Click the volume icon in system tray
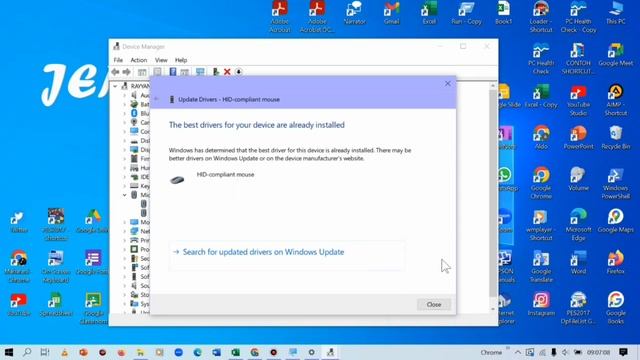Viewport: 640px width, 360px height. 565,352
